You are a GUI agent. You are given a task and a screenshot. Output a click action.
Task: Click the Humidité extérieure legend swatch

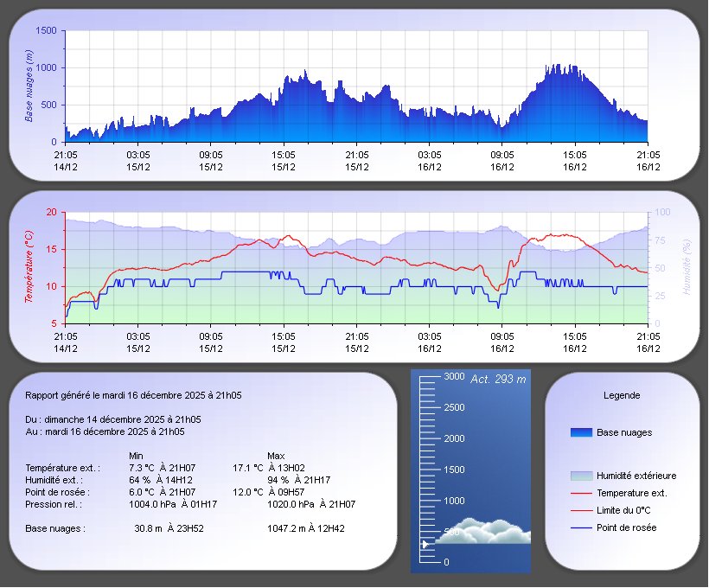click(x=582, y=476)
